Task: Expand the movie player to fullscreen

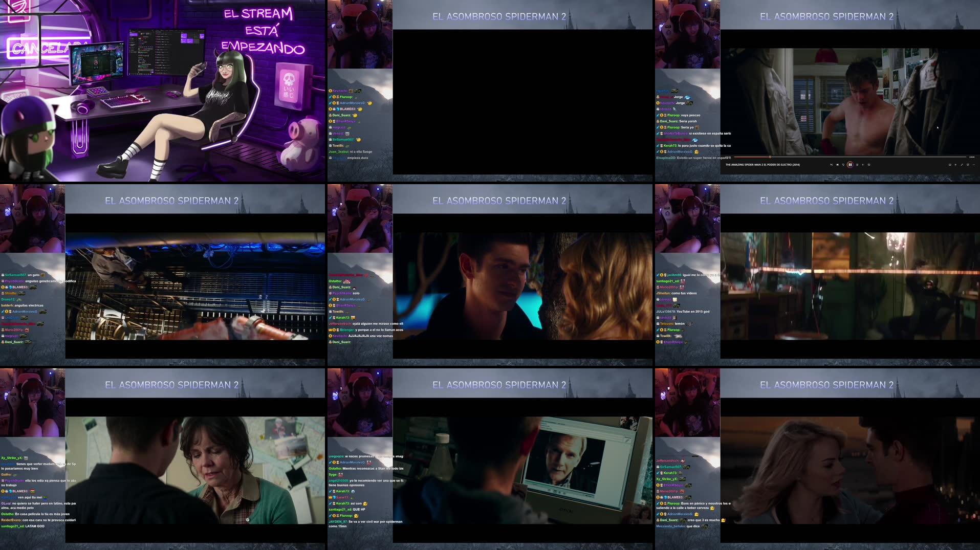Action: [x=962, y=165]
